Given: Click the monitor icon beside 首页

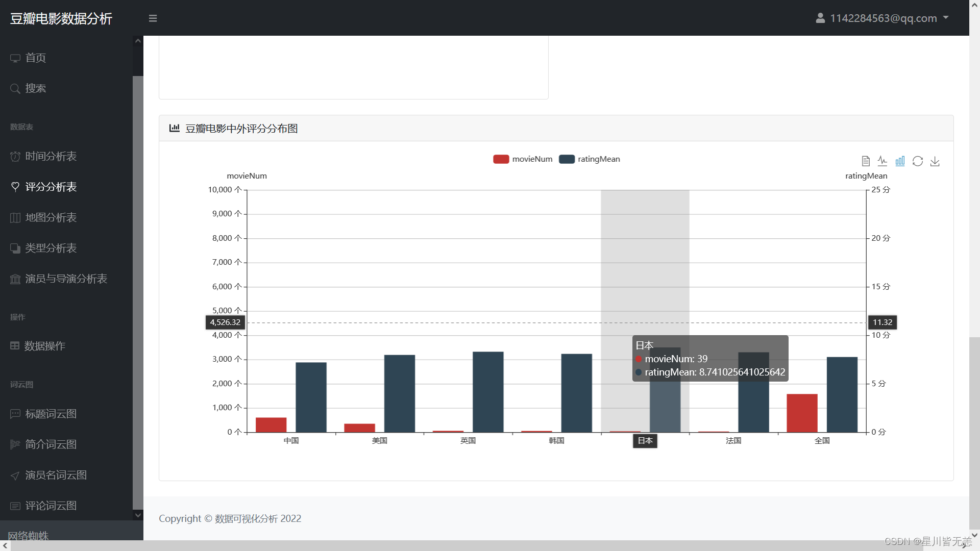Looking at the screenshot, I should coord(15,58).
